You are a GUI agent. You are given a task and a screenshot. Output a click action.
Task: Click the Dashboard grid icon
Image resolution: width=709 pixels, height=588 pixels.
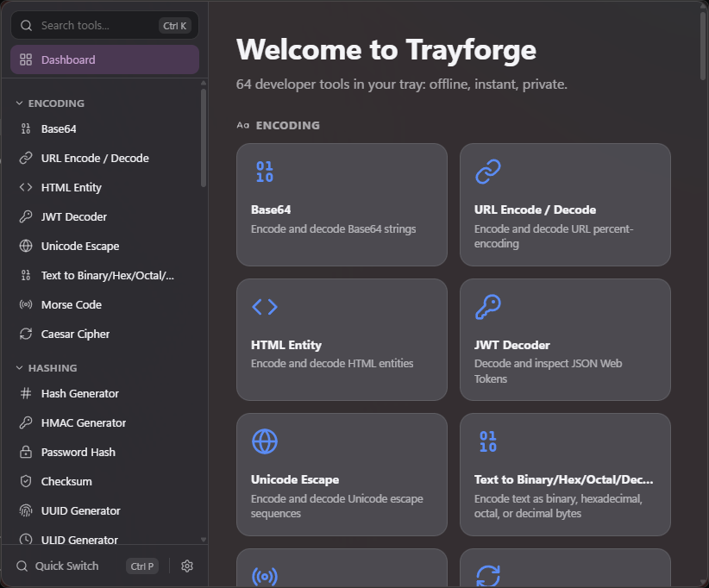pos(26,59)
